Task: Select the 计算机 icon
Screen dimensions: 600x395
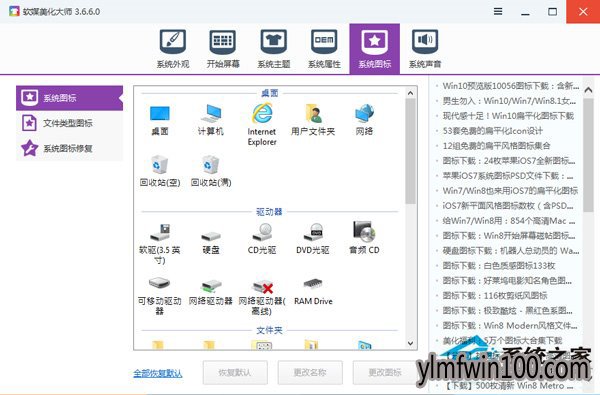Action: click(x=211, y=119)
